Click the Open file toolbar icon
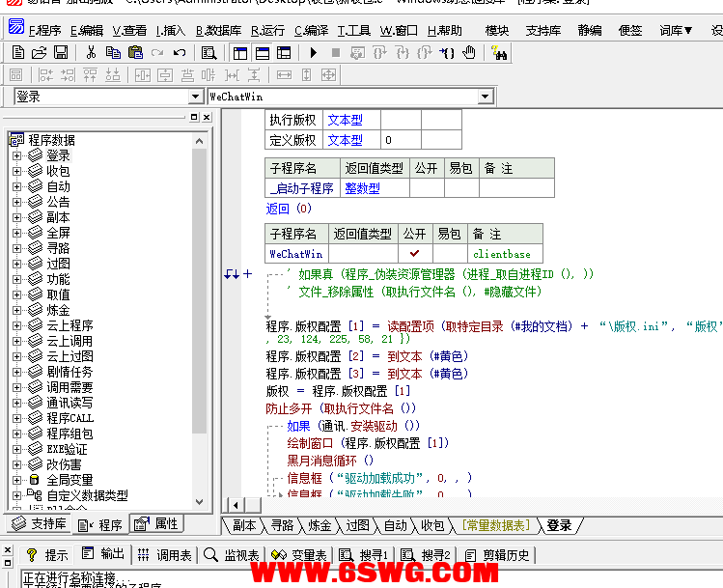 click(x=40, y=52)
